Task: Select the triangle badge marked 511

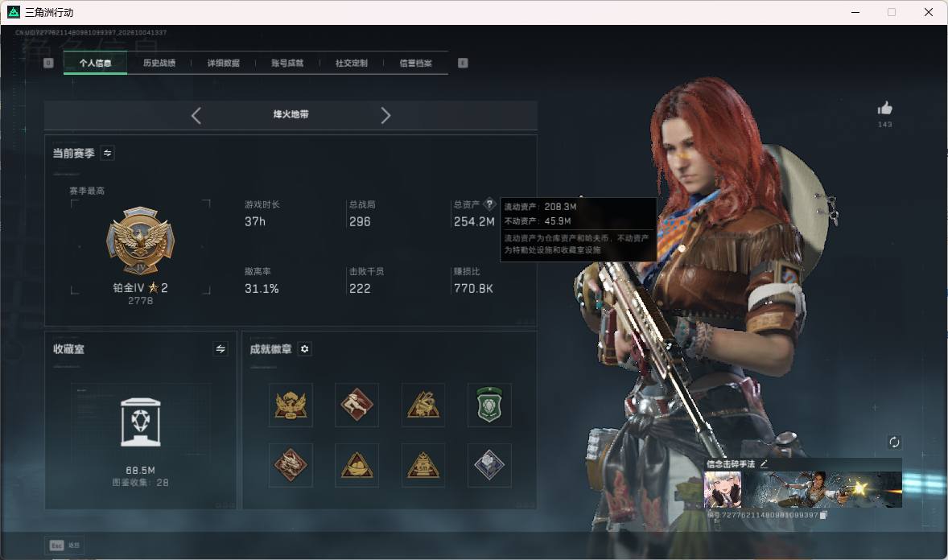Action: 423,465
